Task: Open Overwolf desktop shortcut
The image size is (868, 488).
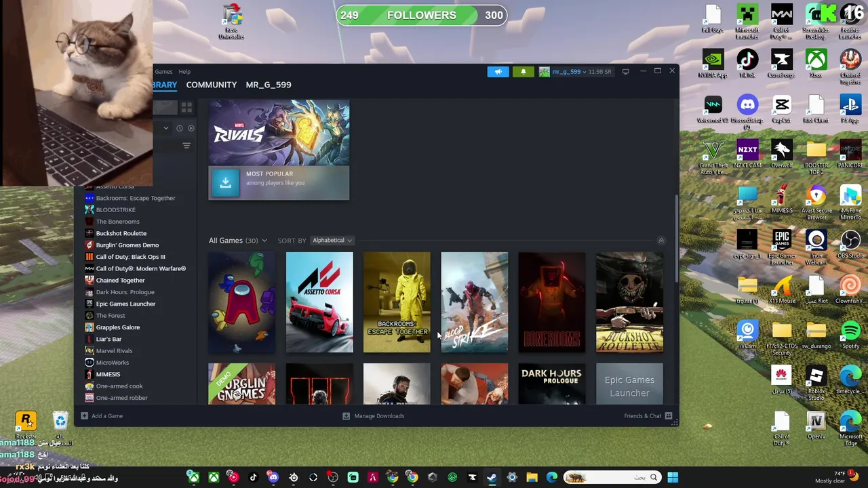Action: click(782, 155)
